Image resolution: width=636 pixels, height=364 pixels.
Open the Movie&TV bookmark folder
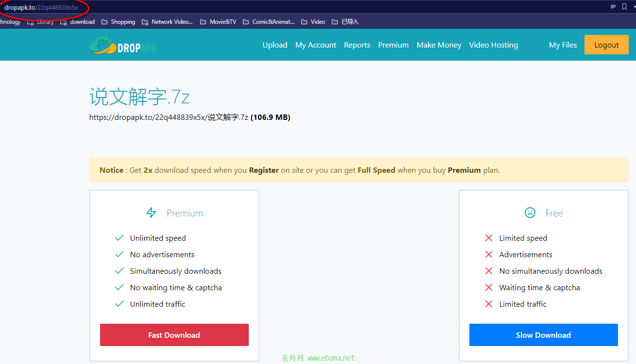coord(218,22)
